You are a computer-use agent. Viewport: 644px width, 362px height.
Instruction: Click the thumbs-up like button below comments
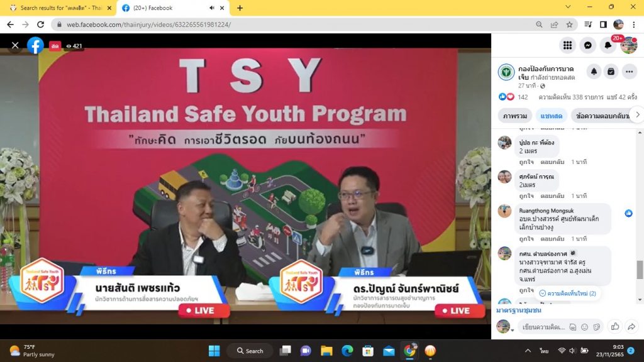tap(615, 326)
